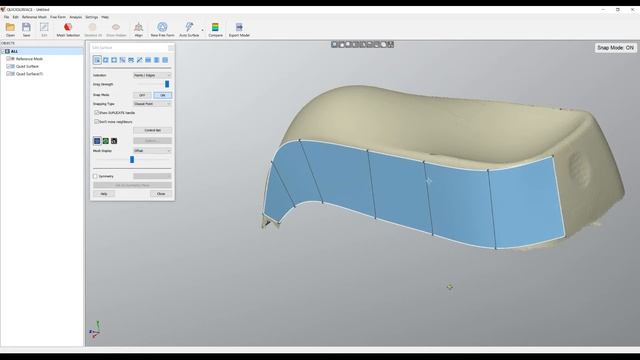Screen dimensions: 640x360
Task: Select Quad Surface(1) in tree
Action: 29,74
